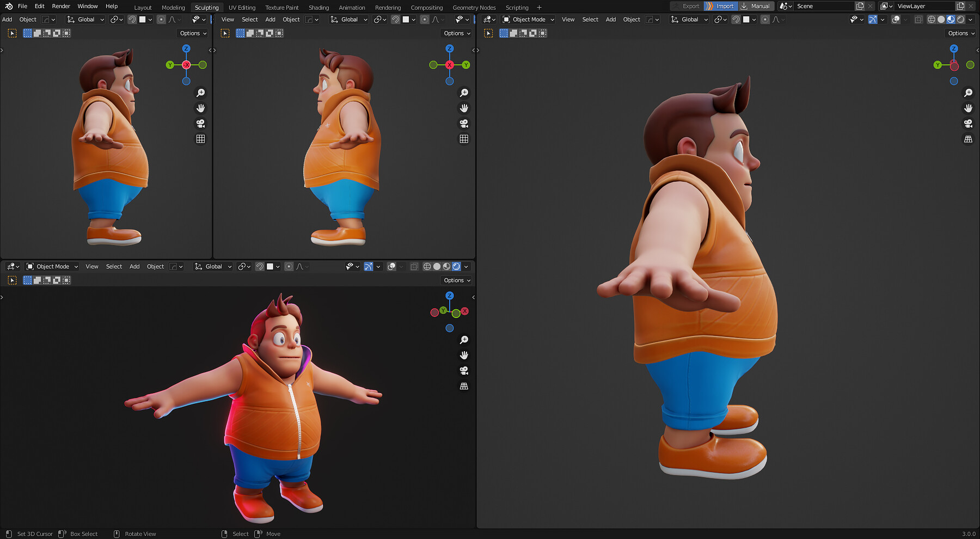Click the Import button
Viewport: 980px width, 539px height.
[720, 6]
